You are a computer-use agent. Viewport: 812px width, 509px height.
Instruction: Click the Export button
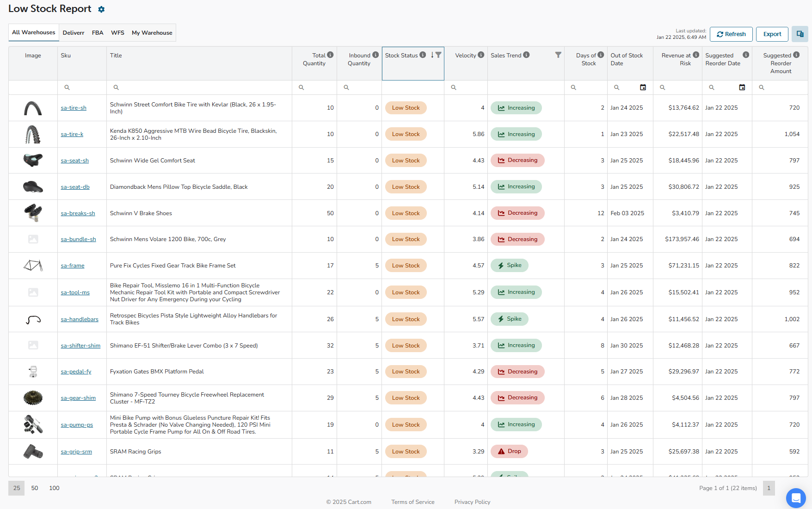point(772,34)
